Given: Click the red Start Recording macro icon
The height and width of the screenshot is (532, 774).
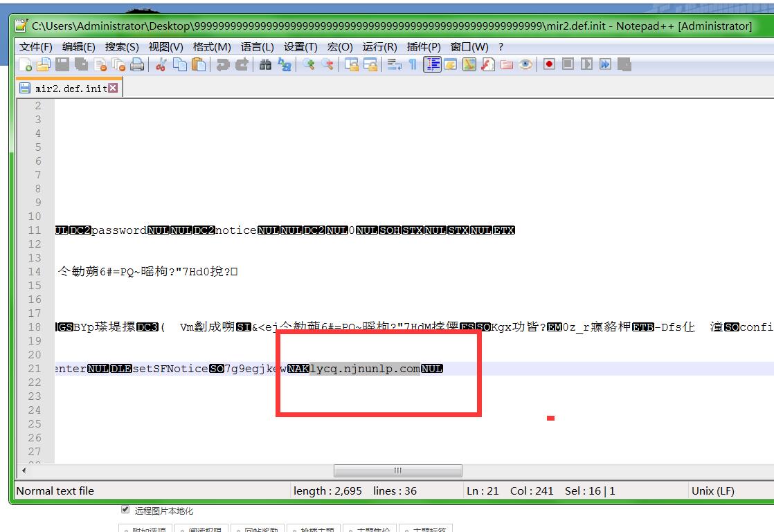Looking at the screenshot, I should tap(549, 64).
